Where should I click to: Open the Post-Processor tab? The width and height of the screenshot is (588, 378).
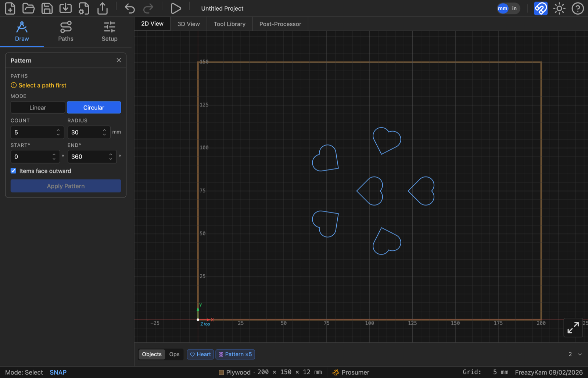280,24
